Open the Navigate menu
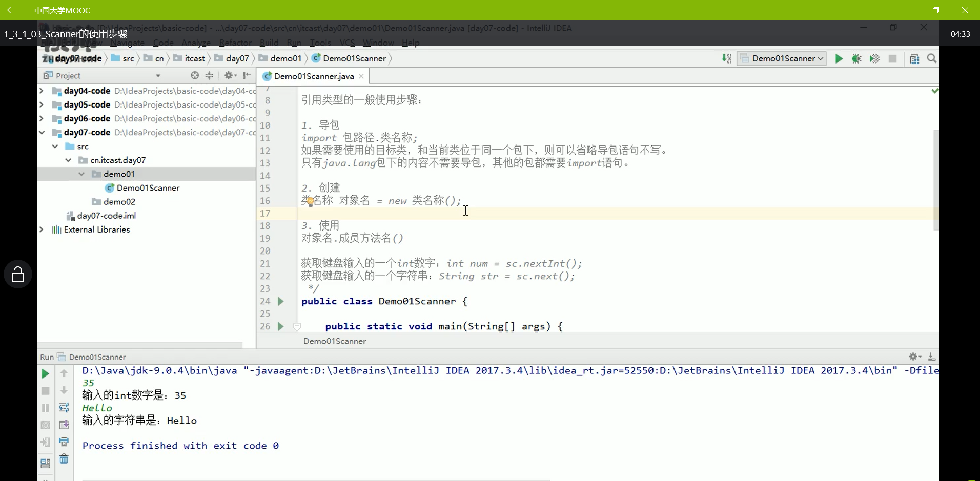 128,43
